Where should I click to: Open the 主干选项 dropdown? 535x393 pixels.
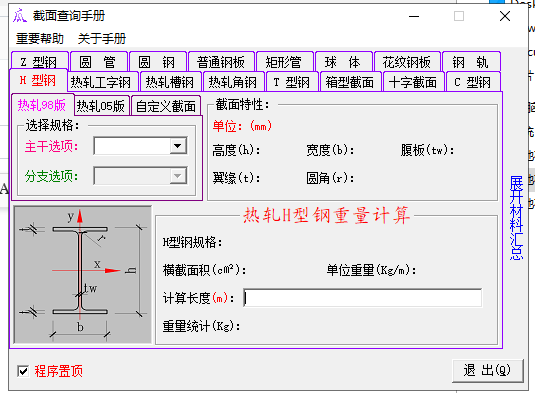click(x=178, y=146)
